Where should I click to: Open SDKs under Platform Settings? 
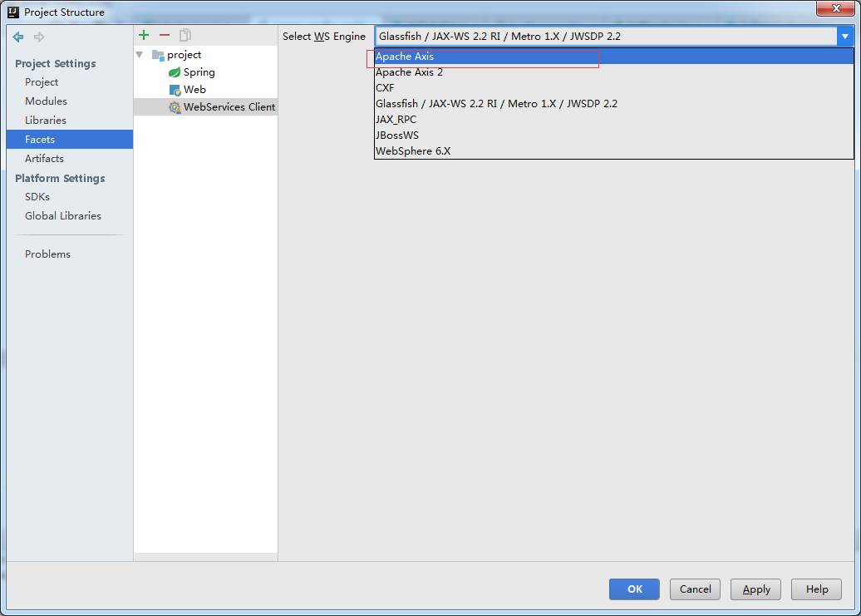point(70,196)
